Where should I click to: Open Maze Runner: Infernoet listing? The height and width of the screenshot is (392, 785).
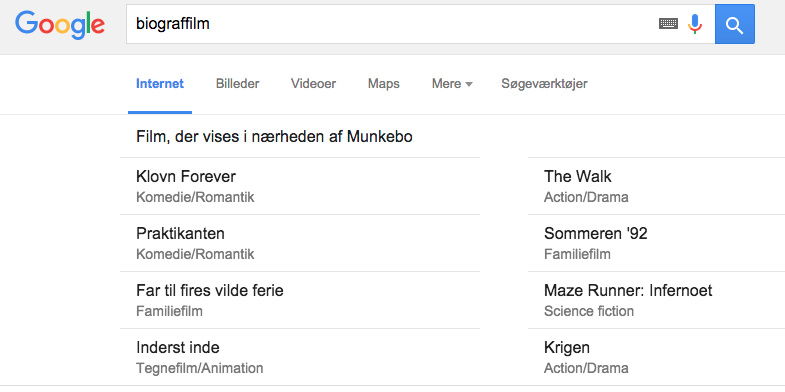[x=656, y=300]
